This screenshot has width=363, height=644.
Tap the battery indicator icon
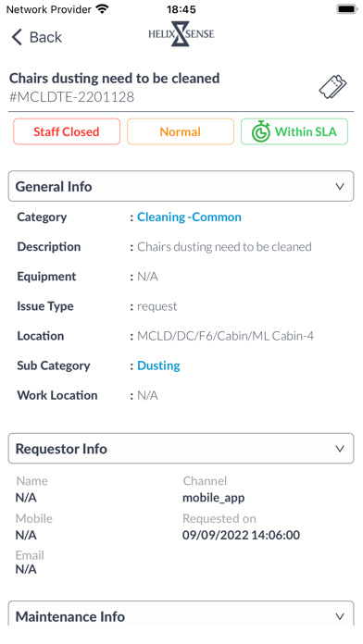click(x=347, y=9)
